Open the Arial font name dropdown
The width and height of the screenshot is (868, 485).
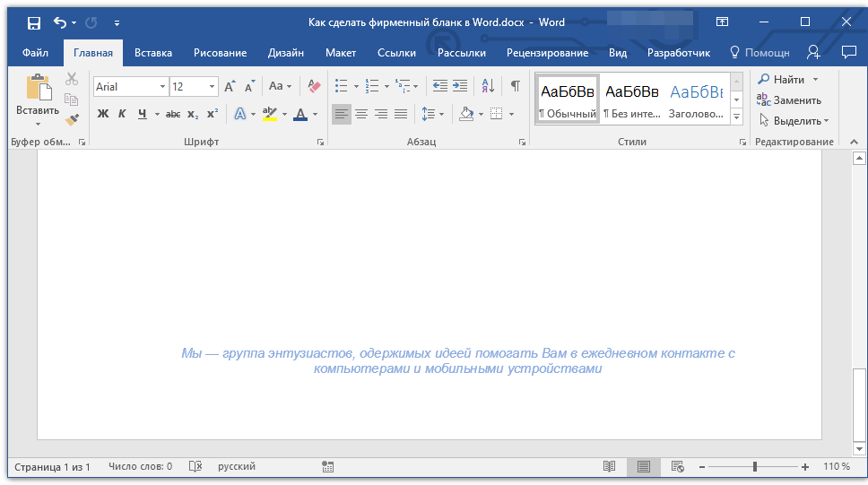click(162, 87)
